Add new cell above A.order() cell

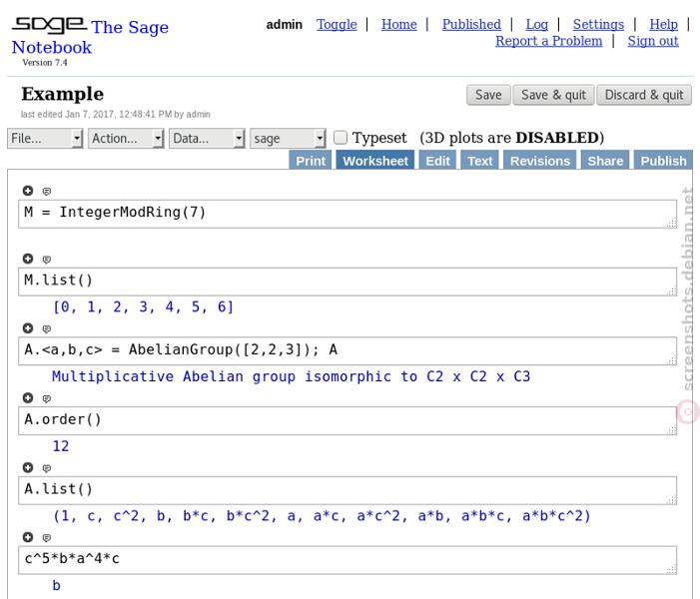click(x=28, y=398)
